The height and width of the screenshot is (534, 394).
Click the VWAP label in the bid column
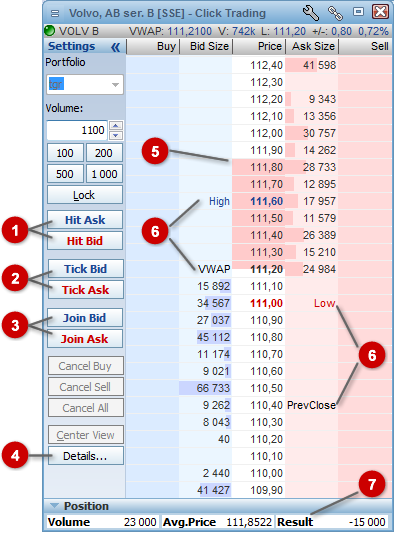(x=214, y=270)
